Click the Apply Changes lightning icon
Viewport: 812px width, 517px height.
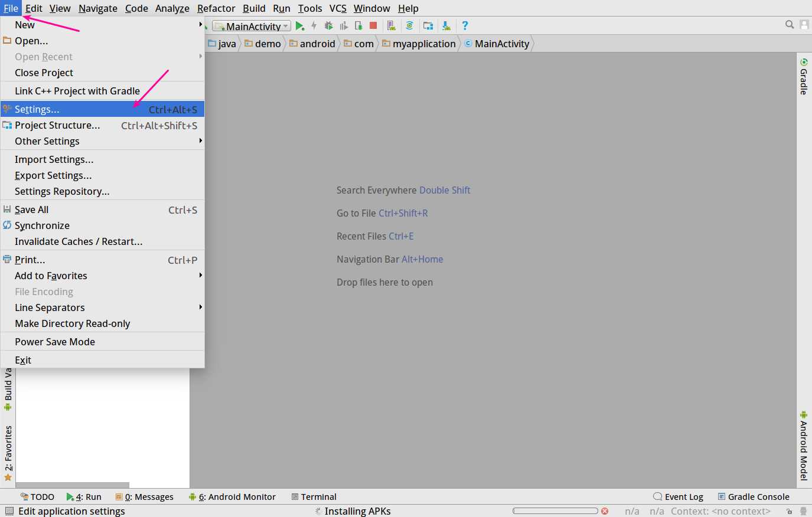(x=314, y=26)
